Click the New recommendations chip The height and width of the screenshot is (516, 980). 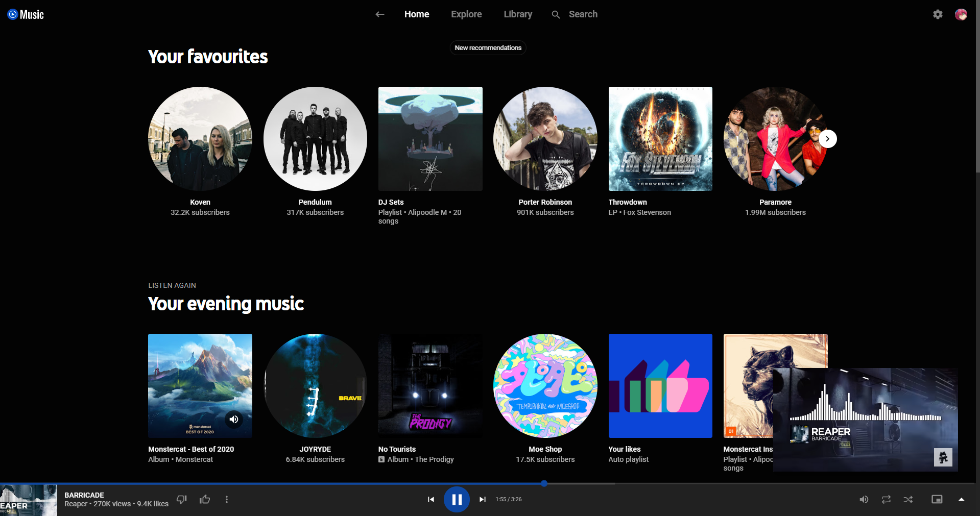pos(488,47)
